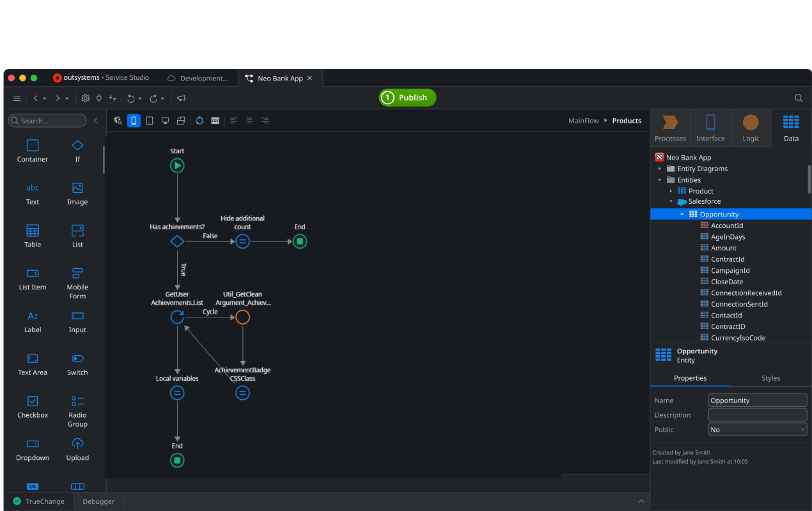
Task: Click the plug dependencies icon
Action: coord(98,98)
